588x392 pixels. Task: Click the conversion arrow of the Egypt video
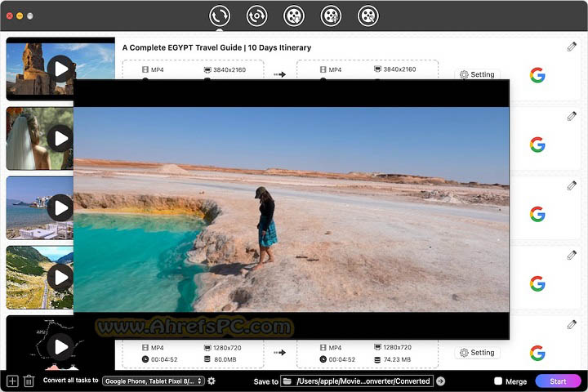[280, 74]
